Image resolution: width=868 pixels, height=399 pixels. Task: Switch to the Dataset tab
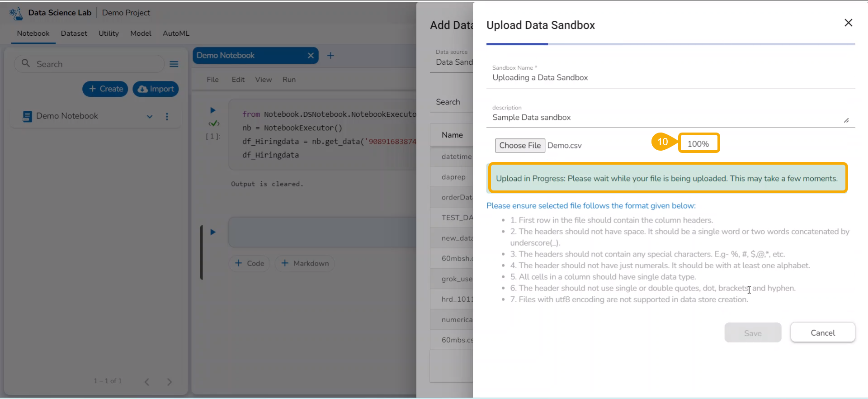point(74,33)
